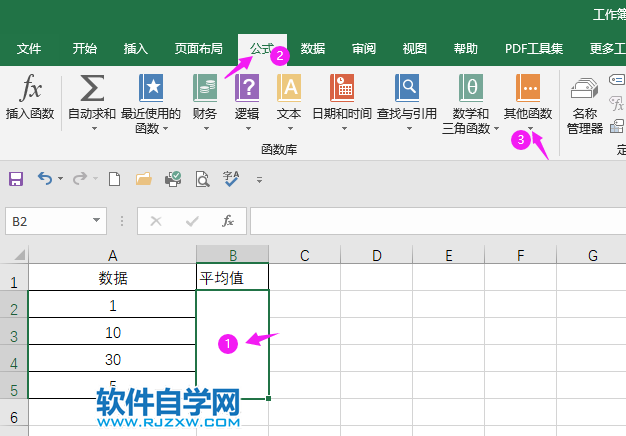Select cell A2 with value 1
Image resolution: width=626 pixels, height=436 pixels.
(113, 305)
